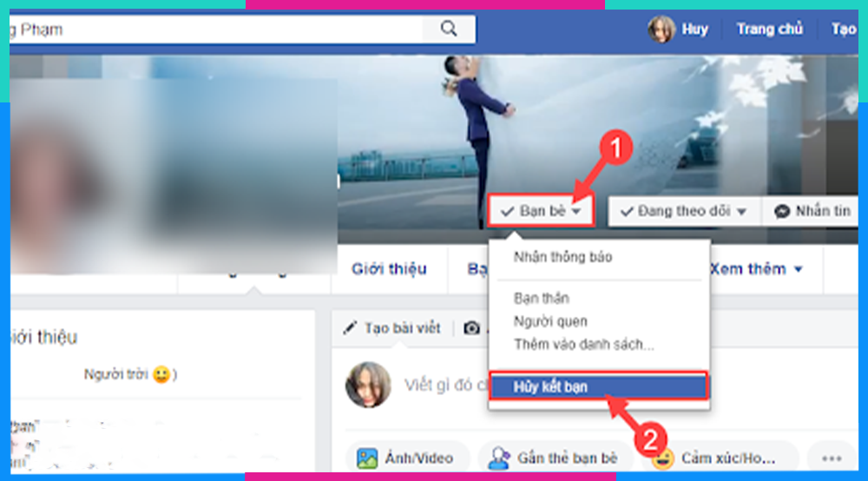Click the checkmark icon on Bạn bè
The height and width of the screenshot is (481, 868).
click(x=507, y=212)
